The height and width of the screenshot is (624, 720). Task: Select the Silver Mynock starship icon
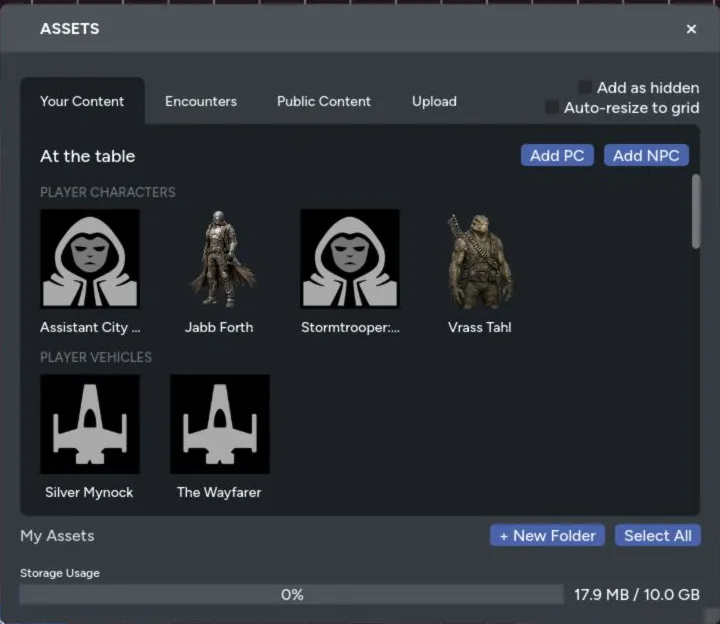90,424
